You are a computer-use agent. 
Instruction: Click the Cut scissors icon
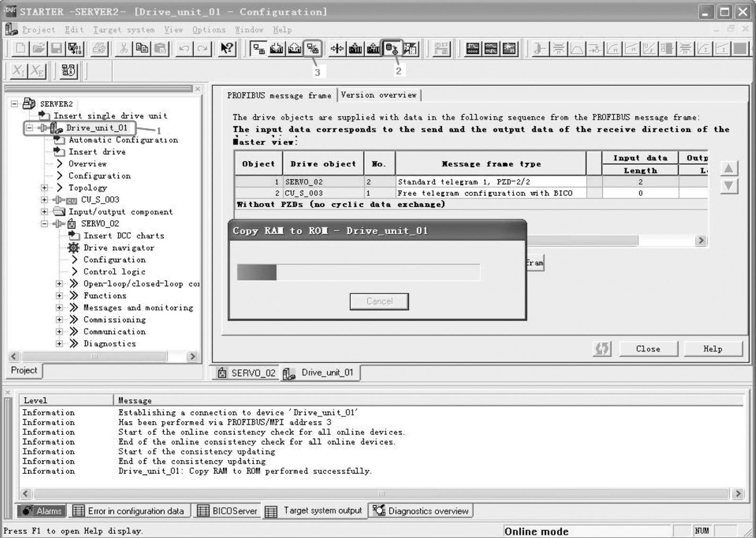123,48
